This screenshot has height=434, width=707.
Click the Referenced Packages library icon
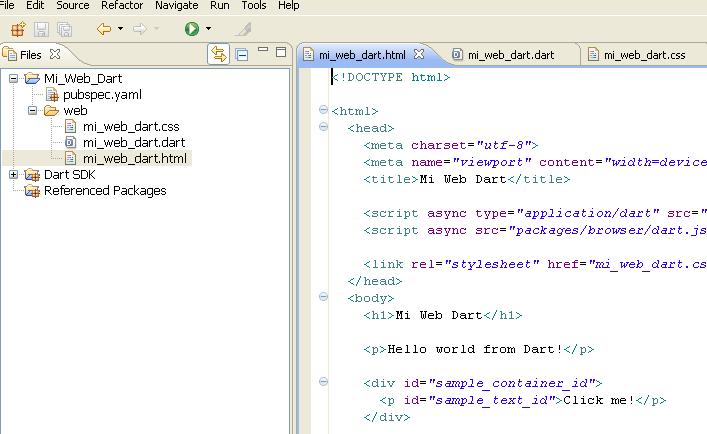click(x=32, y=191)
